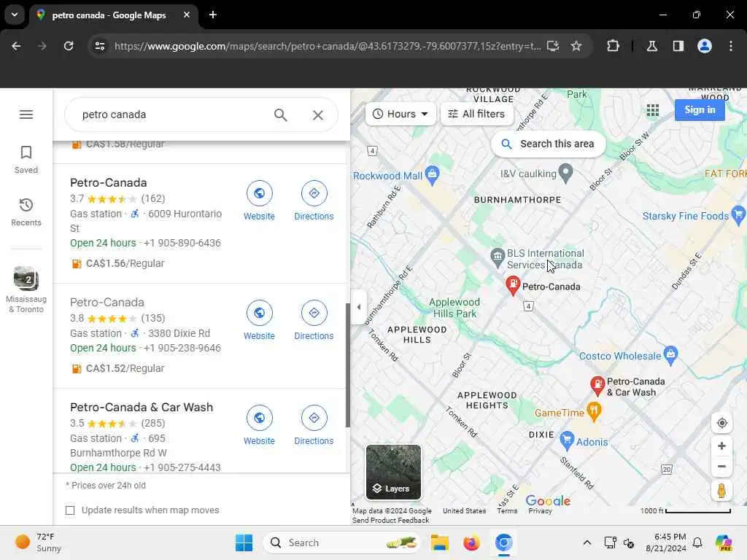Go back in browser

[x=16, y=46]
